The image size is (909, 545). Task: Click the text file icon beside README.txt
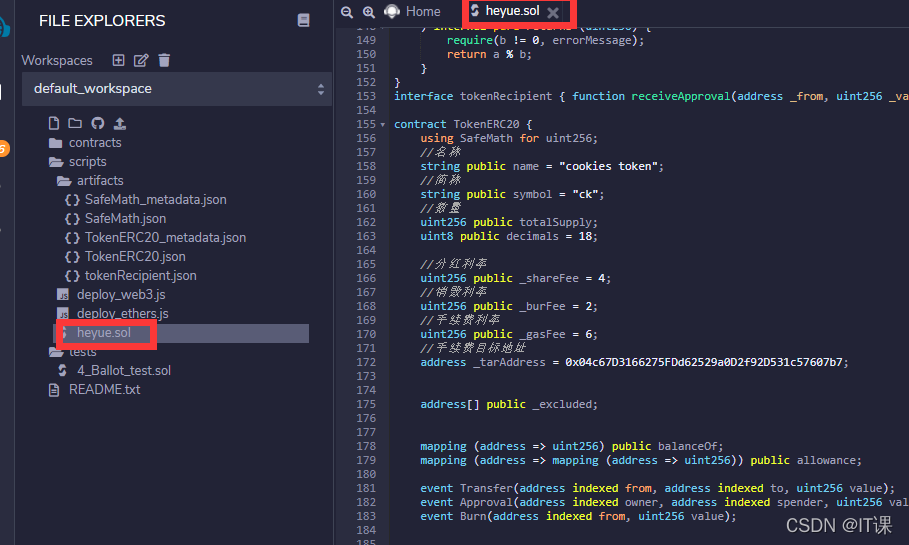pos(54,390)
